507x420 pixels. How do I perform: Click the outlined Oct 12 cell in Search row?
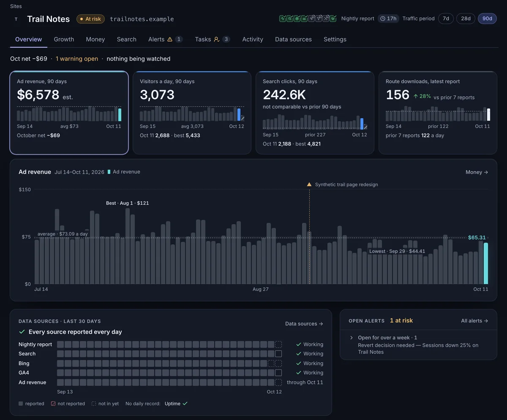tap(278, 354)
